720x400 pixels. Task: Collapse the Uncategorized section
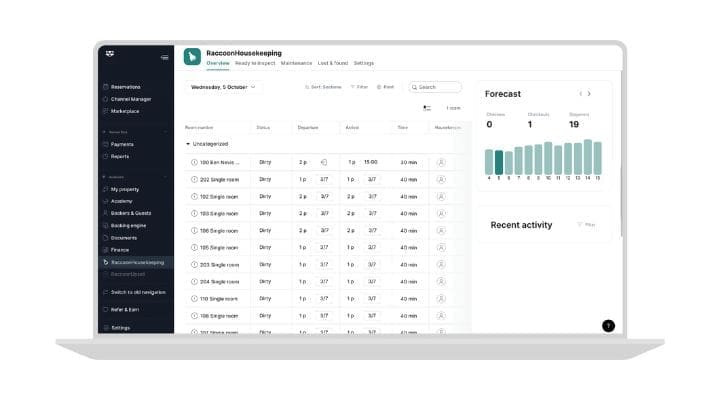pos(188,144)
